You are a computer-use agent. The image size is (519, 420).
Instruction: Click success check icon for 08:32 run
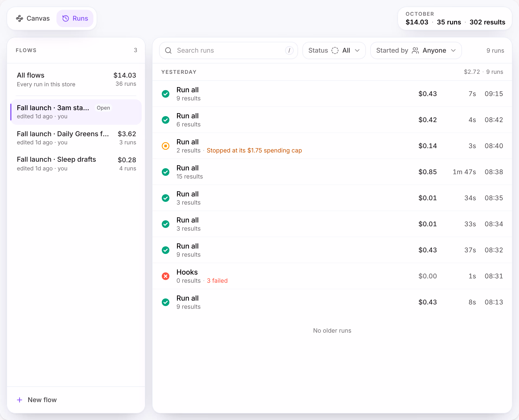(166, 250)
